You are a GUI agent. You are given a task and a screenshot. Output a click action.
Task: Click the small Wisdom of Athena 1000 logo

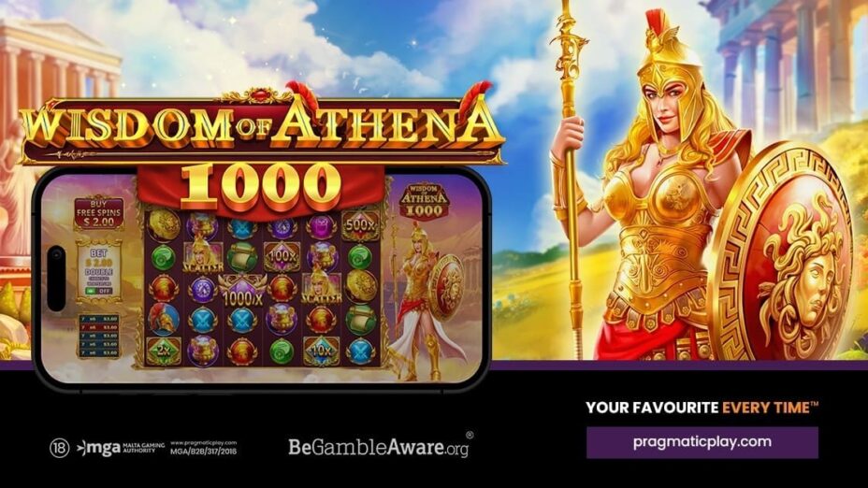tap(424, 200)
